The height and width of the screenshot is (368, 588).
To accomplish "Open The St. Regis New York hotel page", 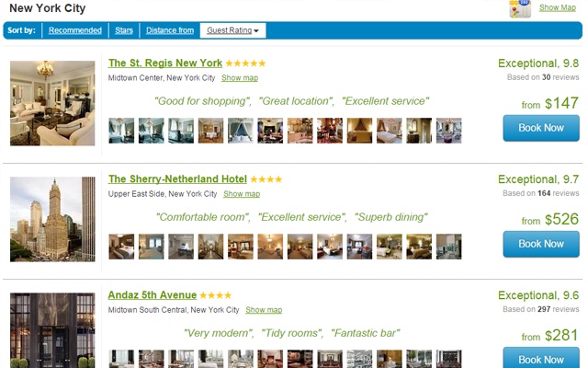I will pyautogui.click(x=165, y=63).
